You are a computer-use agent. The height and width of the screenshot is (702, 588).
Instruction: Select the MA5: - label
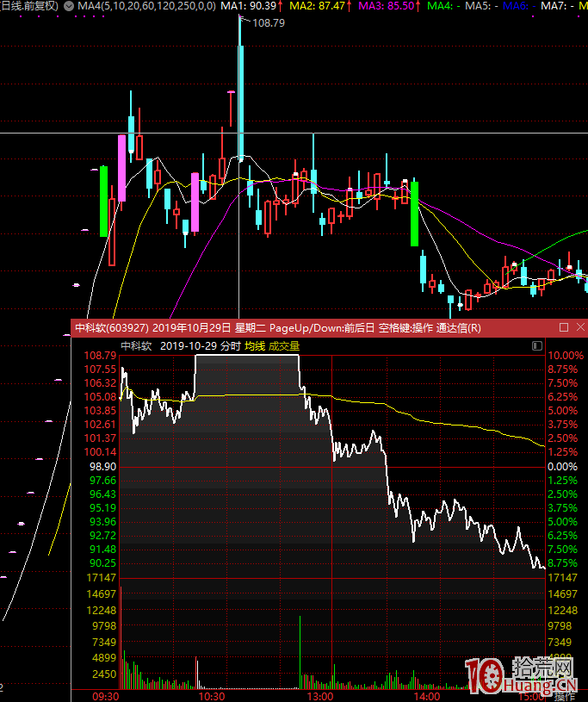[x=481, y=6]
